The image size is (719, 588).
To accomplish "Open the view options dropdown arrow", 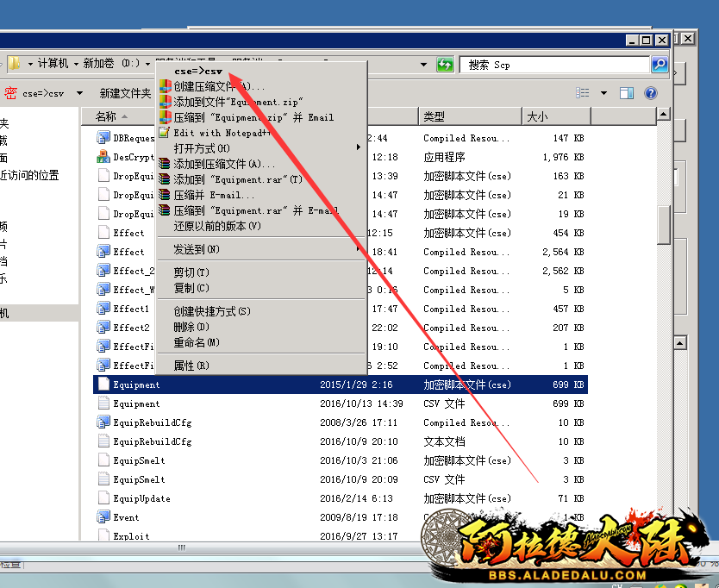I will click(603, 93).
